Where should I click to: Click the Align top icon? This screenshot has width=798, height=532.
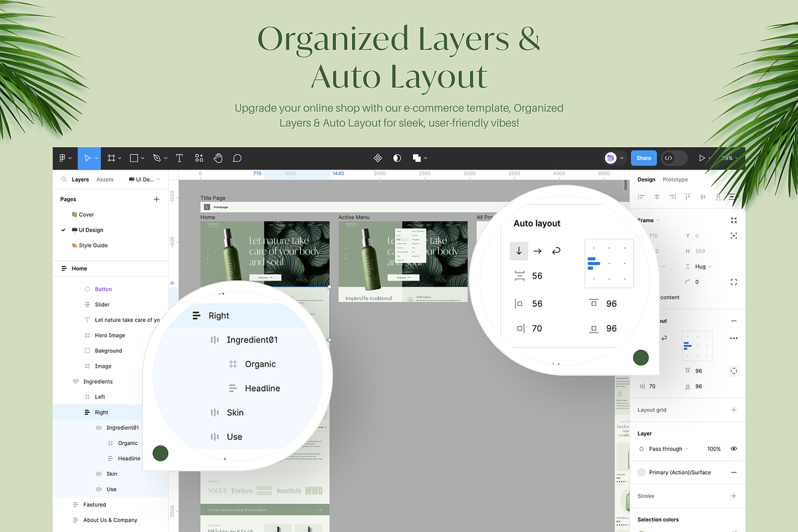[x=688, y=197]
